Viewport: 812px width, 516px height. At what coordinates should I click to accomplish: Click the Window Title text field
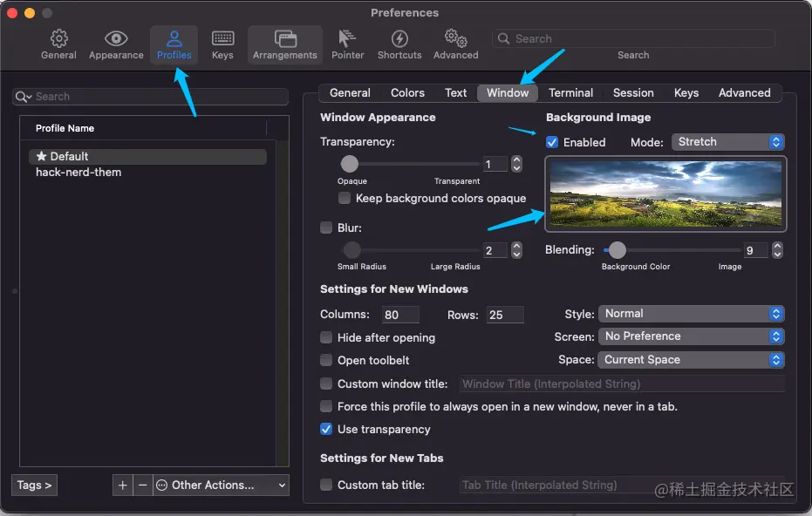pos(622,384)
